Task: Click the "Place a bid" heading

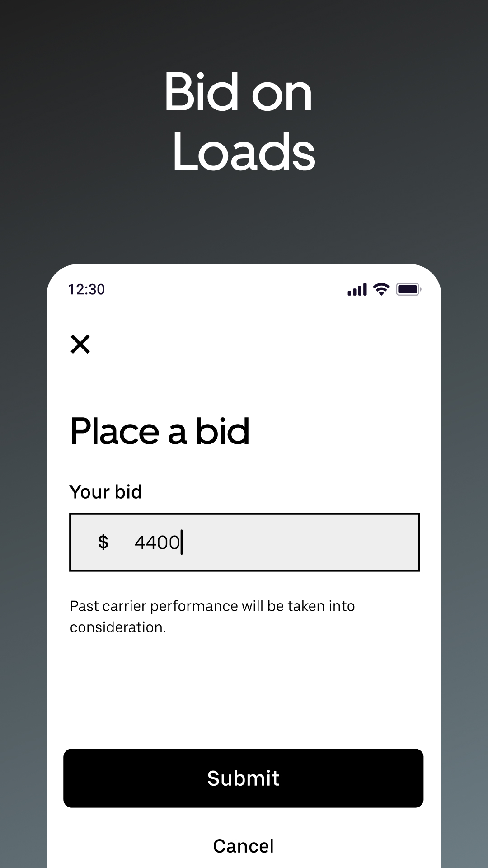Action: pyautogui.click(x=160, y=431)
